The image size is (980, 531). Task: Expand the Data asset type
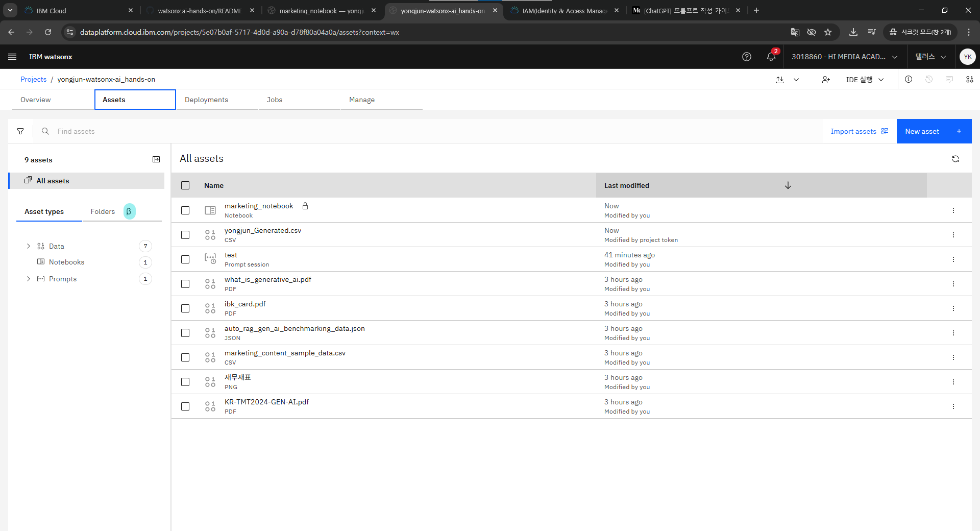tap(29, 246)
